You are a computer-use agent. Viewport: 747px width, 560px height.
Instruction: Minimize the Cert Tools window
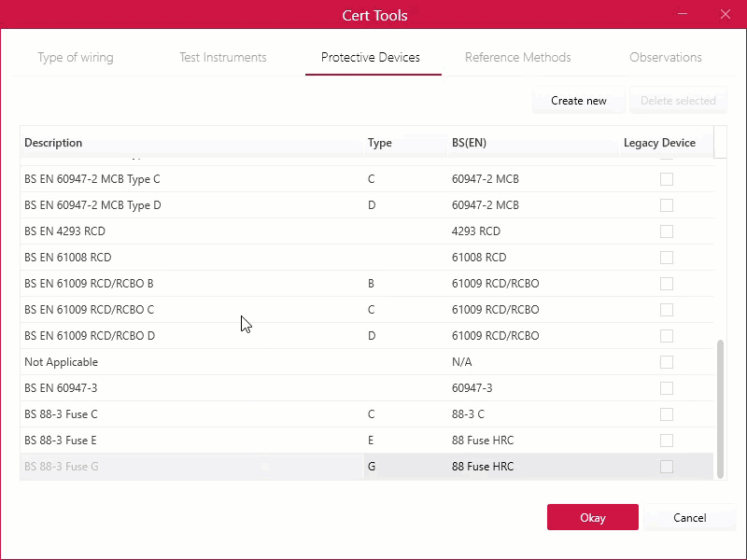click(683, 14)
